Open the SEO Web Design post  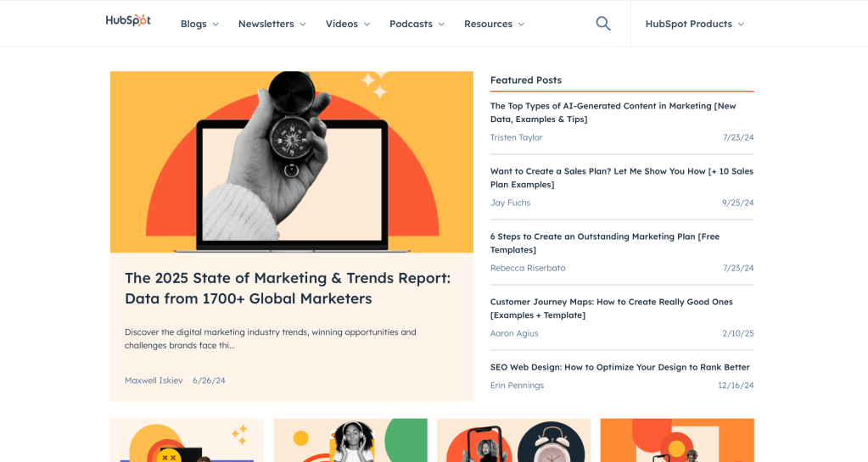(619, 367)
